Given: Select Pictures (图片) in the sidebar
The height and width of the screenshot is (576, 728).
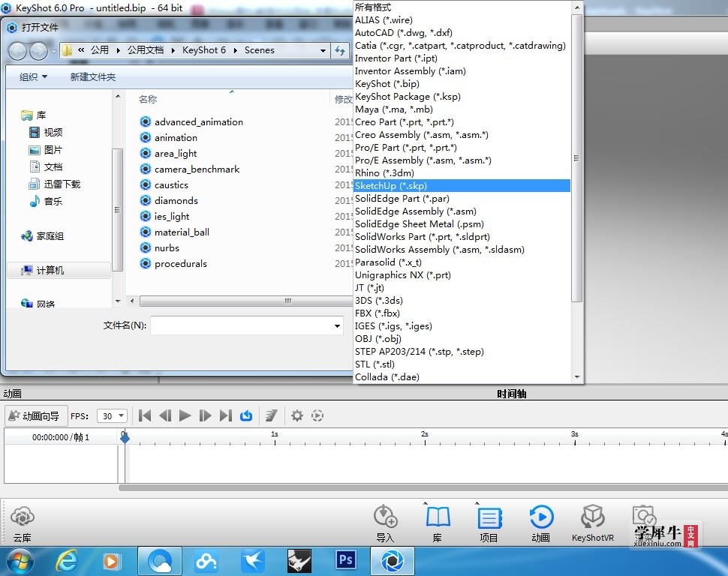Looking at the screenshot, I should [x=46, y=149].
